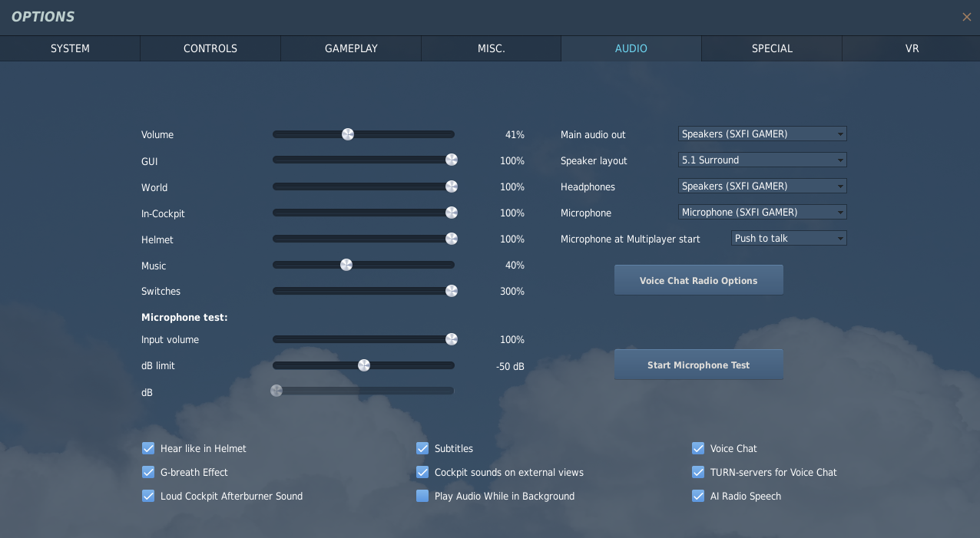Screen dimensions: 980x538
Task: Click the OPTIONS window title
Action: click(43, 16)
